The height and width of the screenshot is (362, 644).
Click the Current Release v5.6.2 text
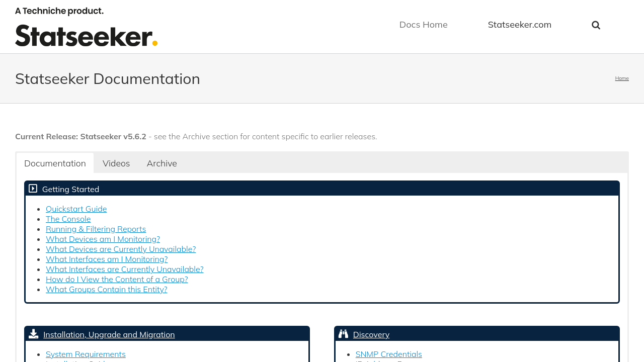pos(80,136)
